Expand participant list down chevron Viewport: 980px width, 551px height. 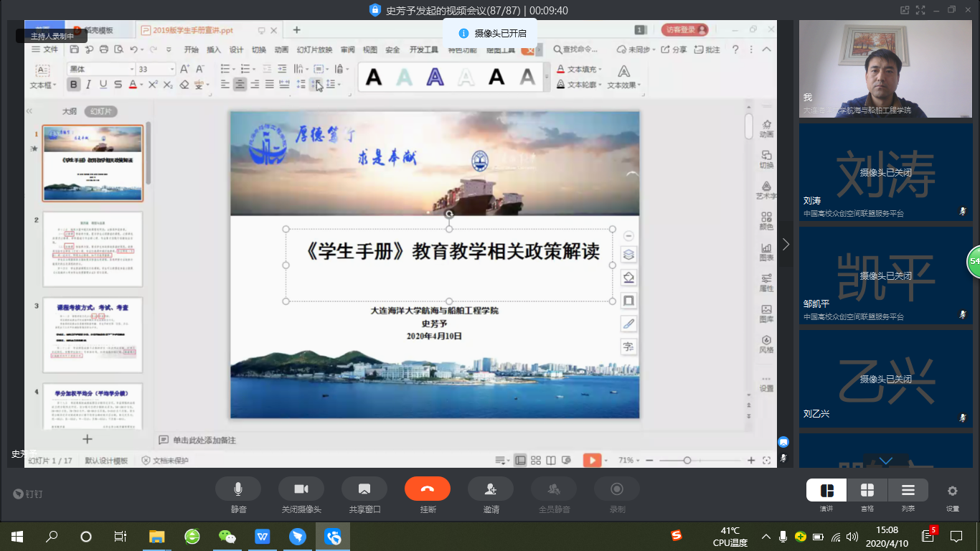tap(886, 461)
